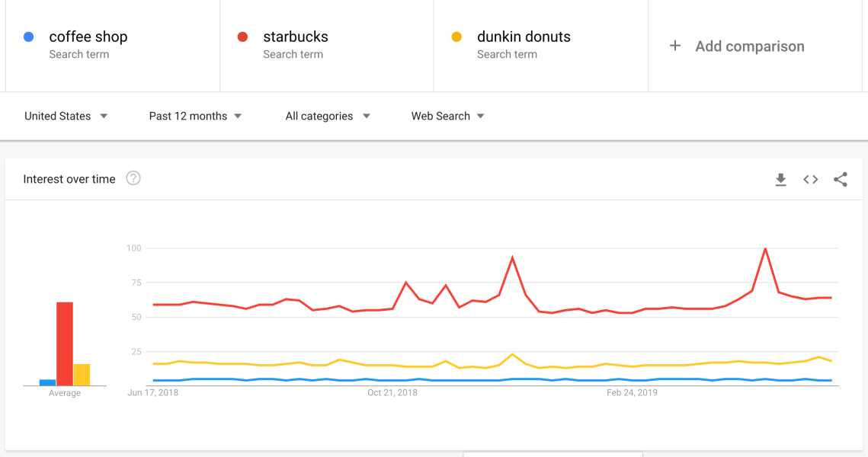Viewport: 868px width, 457px height.
Task: Click the red starbucks average bar
Action: 65,344
